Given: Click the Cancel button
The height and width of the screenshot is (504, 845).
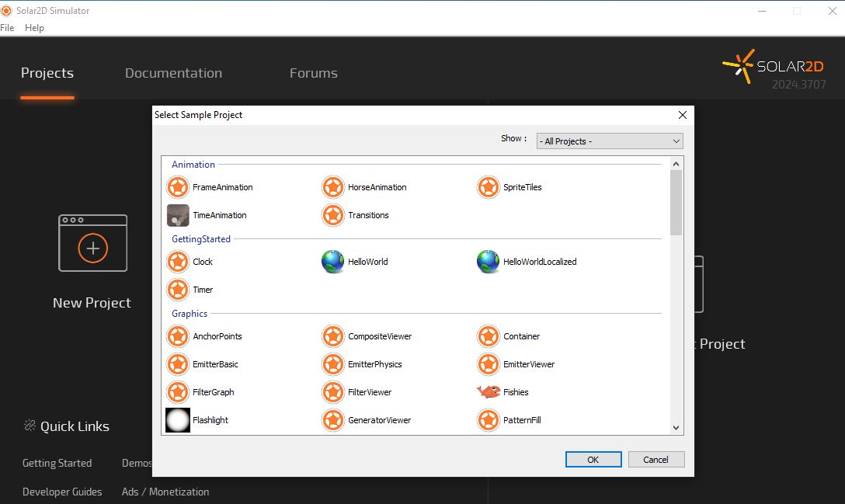Looking at the screenshot, I should click(x=655, y=459).
